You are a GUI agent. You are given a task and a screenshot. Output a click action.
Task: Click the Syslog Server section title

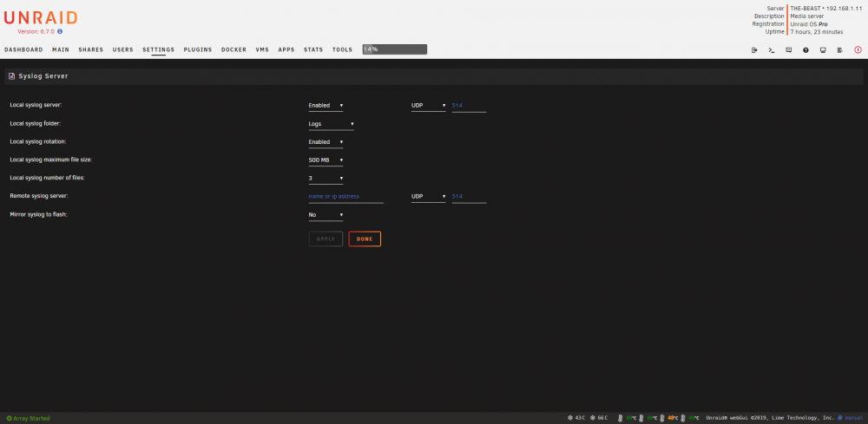coord(43,76)
